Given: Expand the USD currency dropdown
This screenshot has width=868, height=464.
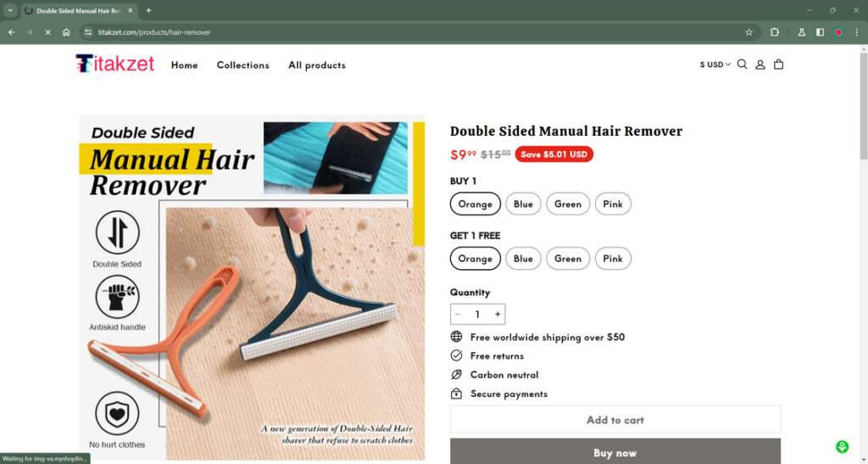Looking at the screenshot, I should point(715,64).
